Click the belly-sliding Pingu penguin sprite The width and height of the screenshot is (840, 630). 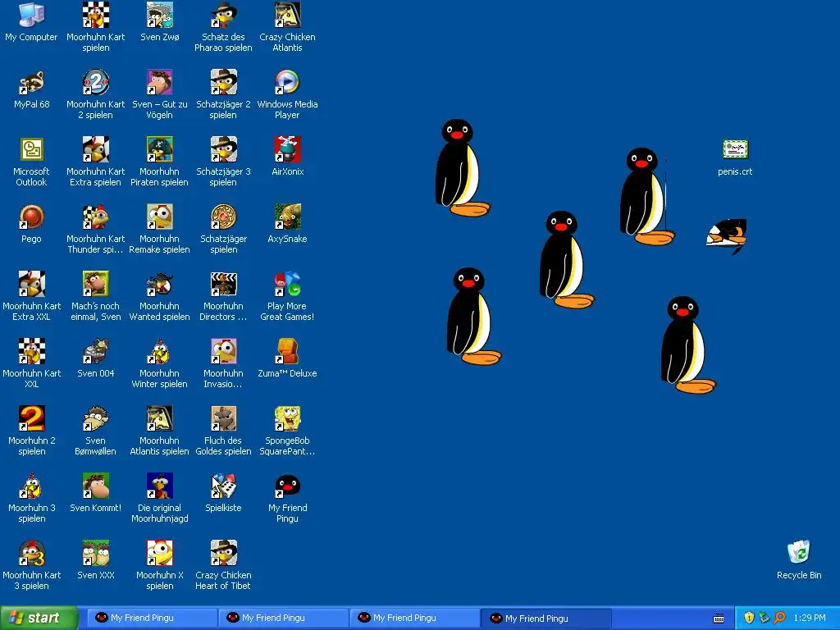coord(727,235)
